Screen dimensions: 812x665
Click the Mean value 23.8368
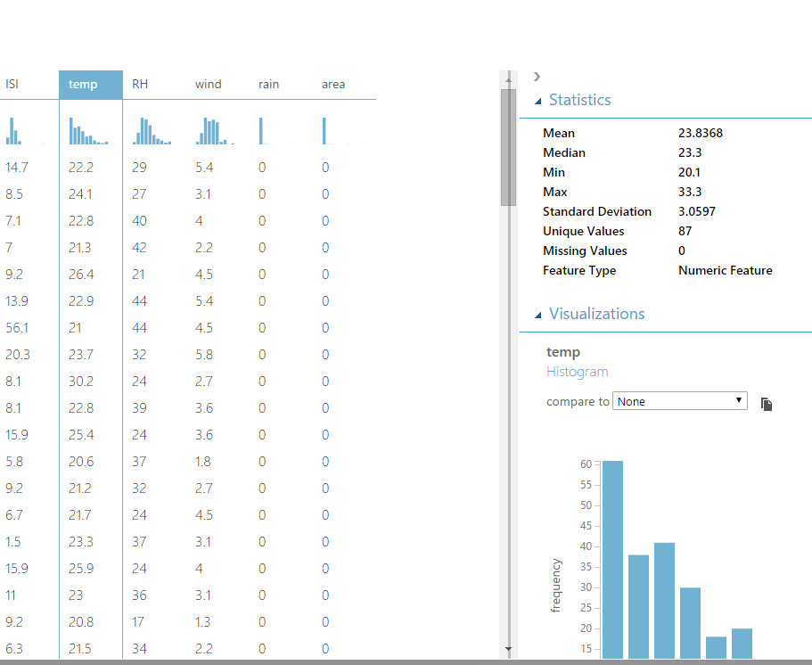(x=701, y=133)
